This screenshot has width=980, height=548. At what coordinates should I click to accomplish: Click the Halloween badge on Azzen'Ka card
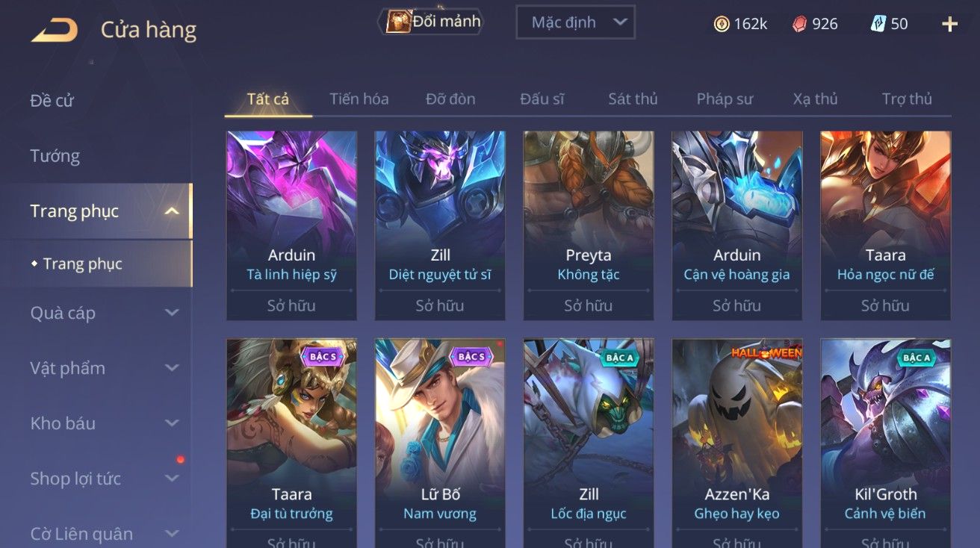(766, 352)
